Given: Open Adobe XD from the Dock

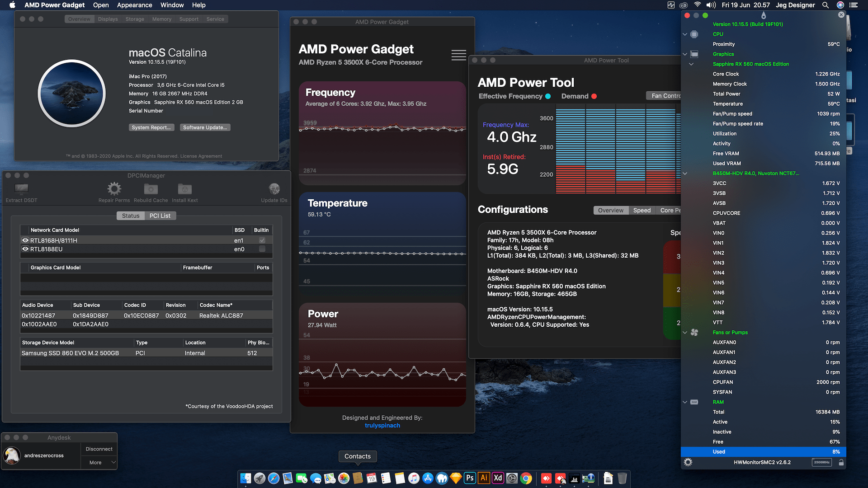Looking at the screenshot, I should click(498, 478).
